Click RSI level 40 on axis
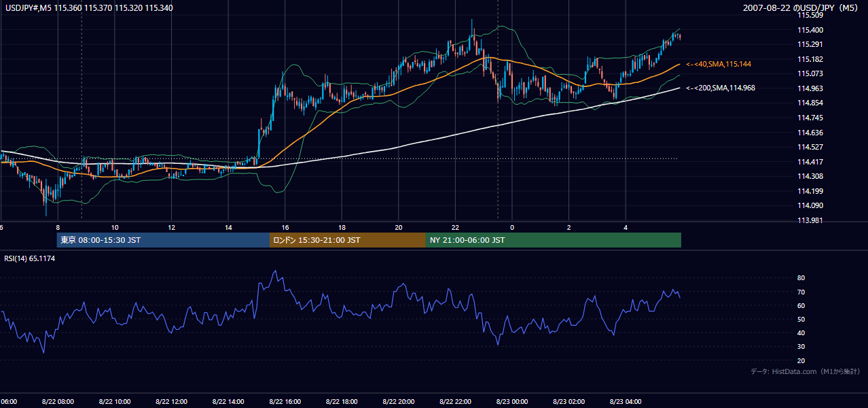This screenshot has width=868, height=408. tap(801, 333)
